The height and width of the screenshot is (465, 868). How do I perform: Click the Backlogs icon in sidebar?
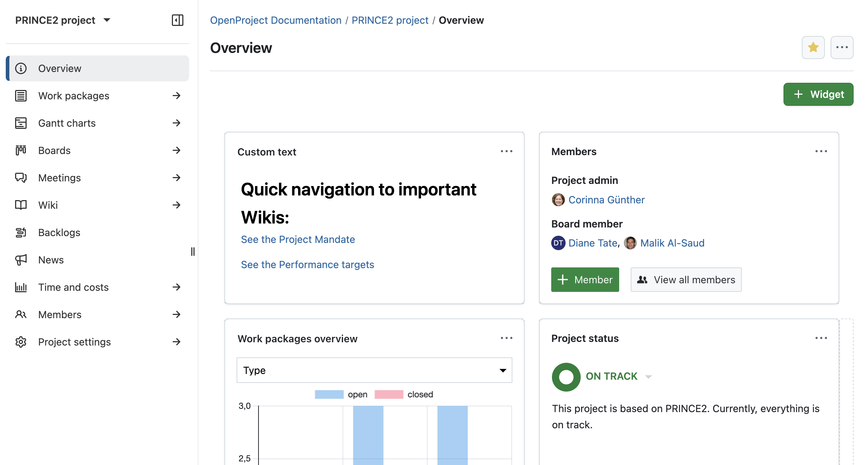click(x=20, y=232)
